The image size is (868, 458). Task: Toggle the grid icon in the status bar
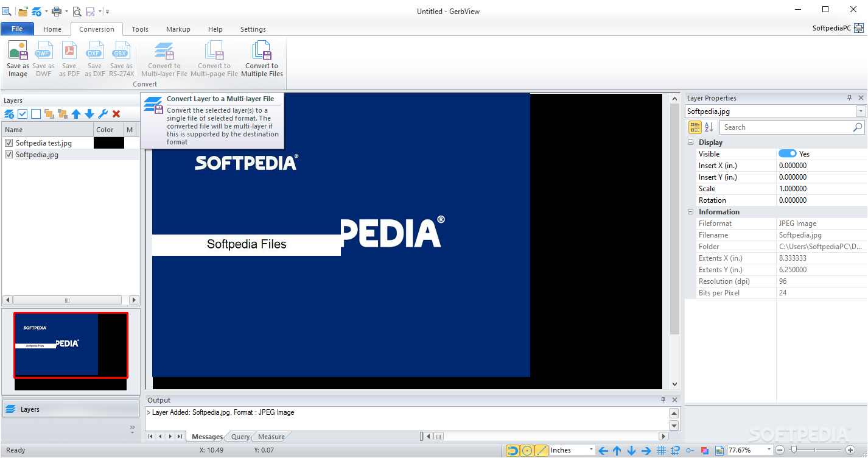point(662,451)
